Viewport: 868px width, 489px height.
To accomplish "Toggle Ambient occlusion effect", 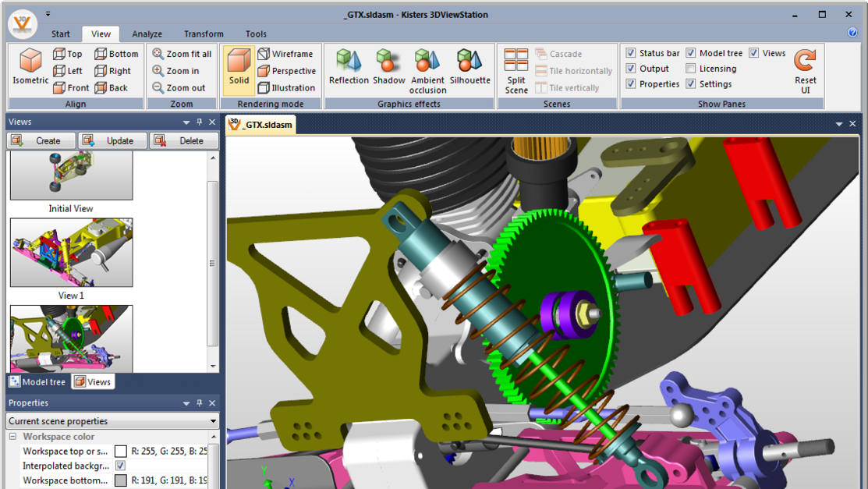I will tap(427, 71).
